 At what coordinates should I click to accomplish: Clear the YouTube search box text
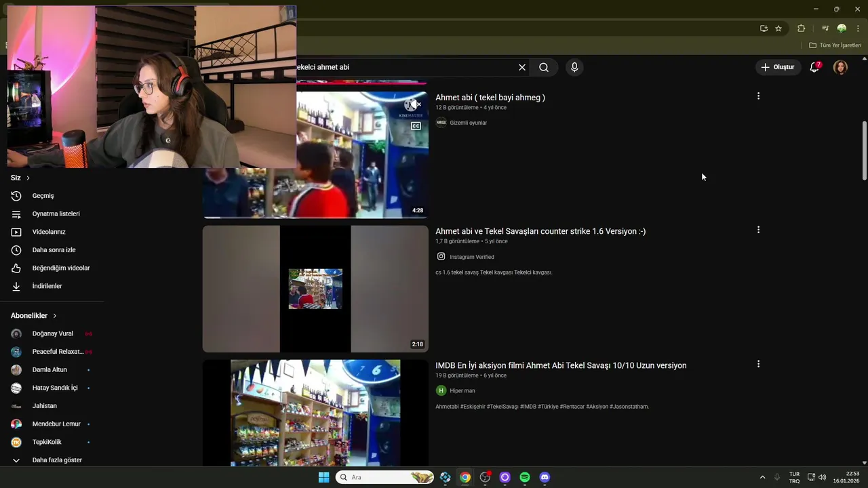tap(522, 67)
